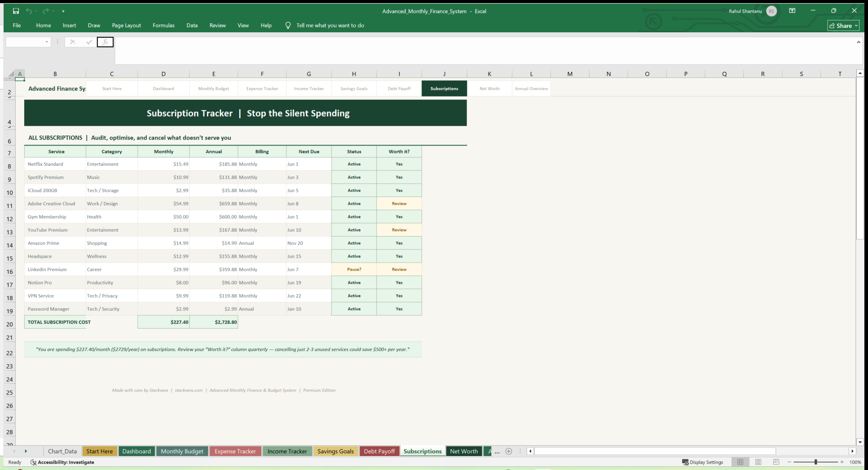Open the Review ribbon tab
This screenshot has height=470, width=868.
(218, 26)
